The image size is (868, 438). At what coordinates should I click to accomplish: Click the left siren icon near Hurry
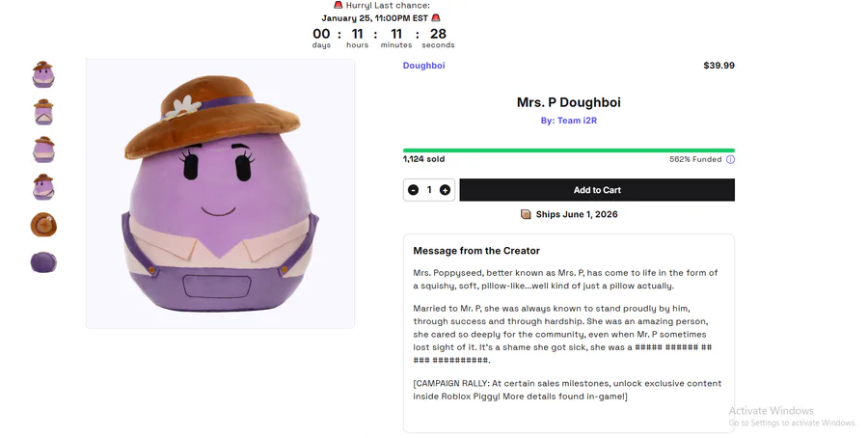(338, 6)
